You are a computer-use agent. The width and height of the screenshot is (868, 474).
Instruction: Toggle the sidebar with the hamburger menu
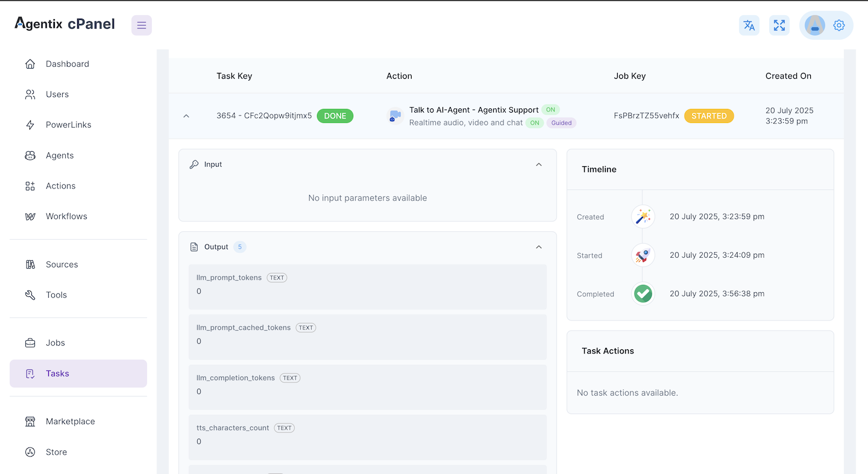click(141, 25)
